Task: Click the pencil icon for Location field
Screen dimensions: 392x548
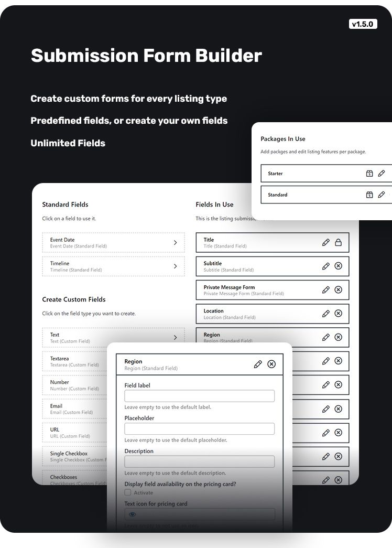Action: pos(326,314)
